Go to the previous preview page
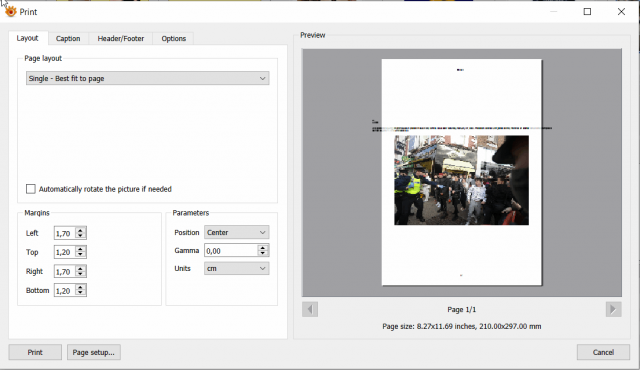 click(310, 309)
